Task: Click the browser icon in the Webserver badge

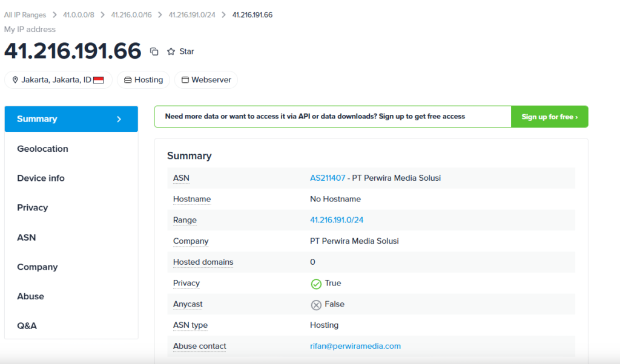Action: click(x=185, y=79)
